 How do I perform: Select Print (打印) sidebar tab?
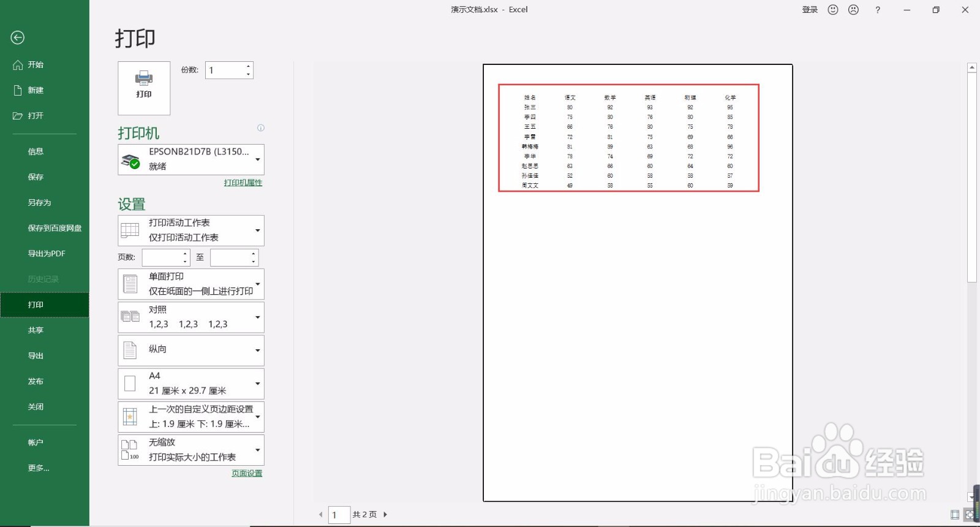click(x=44, y=305)
